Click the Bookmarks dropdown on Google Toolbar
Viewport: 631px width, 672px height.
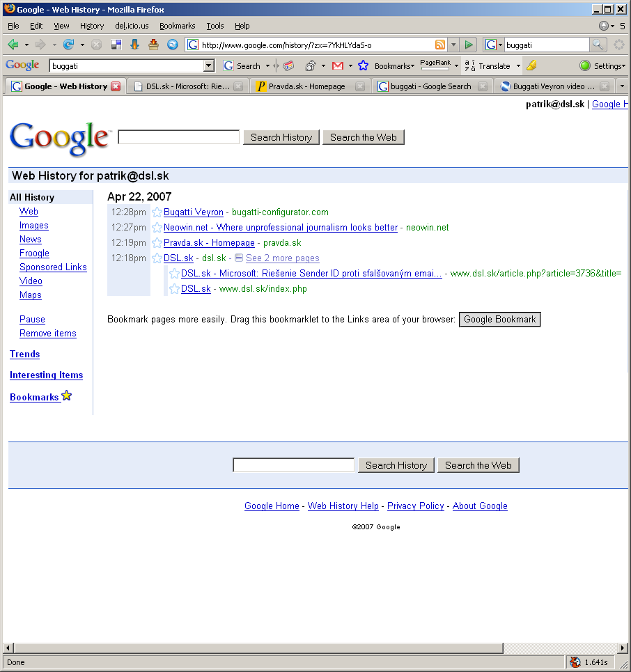(x=394, y=66)
